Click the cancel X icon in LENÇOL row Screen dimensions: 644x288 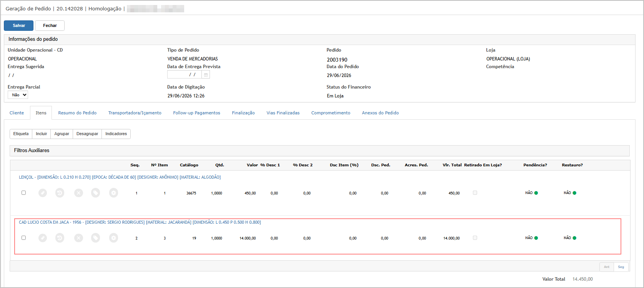click(x=78, y=193)
